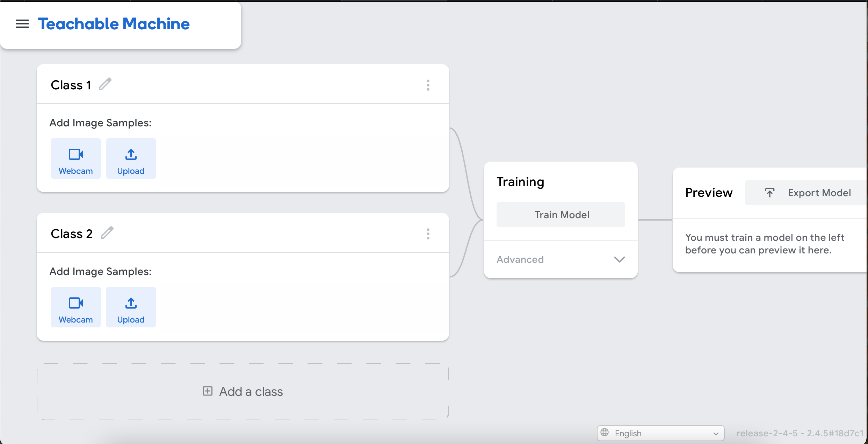The width and height of the screenshot is (868, 444).
Task: Expand the Advanced training options chevron
Action: [619, 259]
